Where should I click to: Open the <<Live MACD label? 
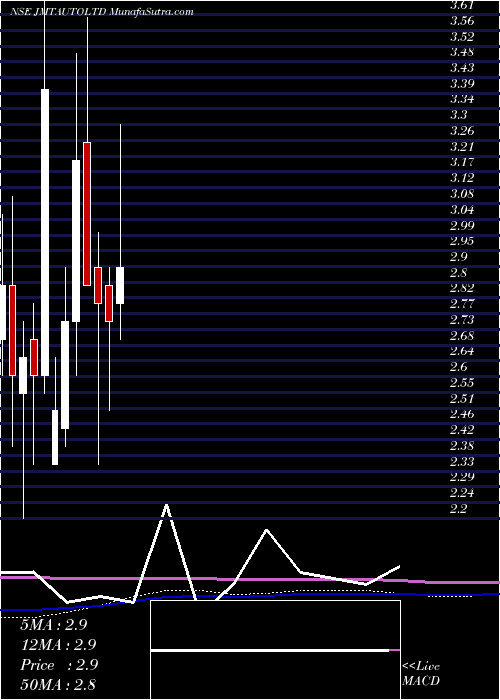421,674
